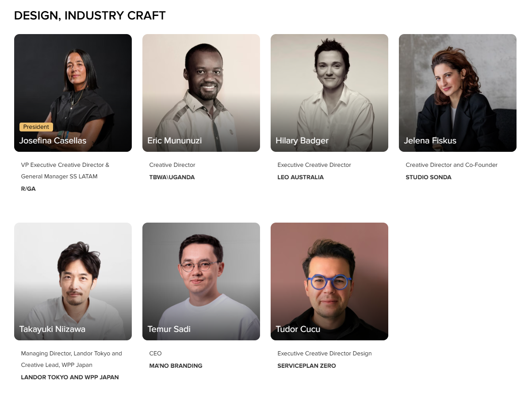
Task: Click LANDOR TOKYO AND WPP JAPAN text
Action: coord(70,377)
